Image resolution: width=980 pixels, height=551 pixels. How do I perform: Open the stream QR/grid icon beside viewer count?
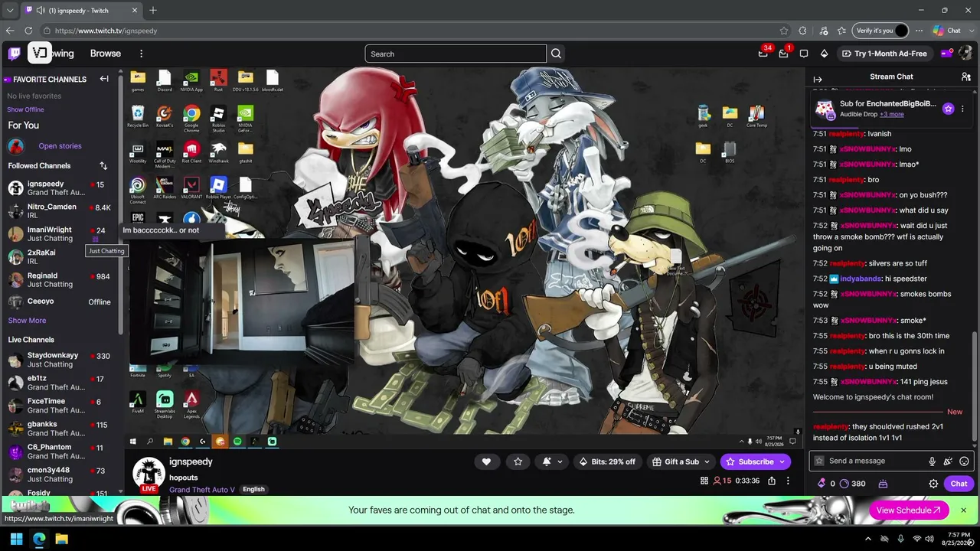point(704,481)
